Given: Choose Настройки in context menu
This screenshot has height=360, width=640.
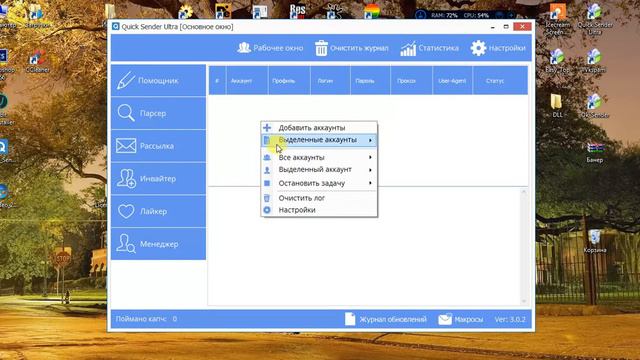Looking at the screenshot, I should 319,210.
